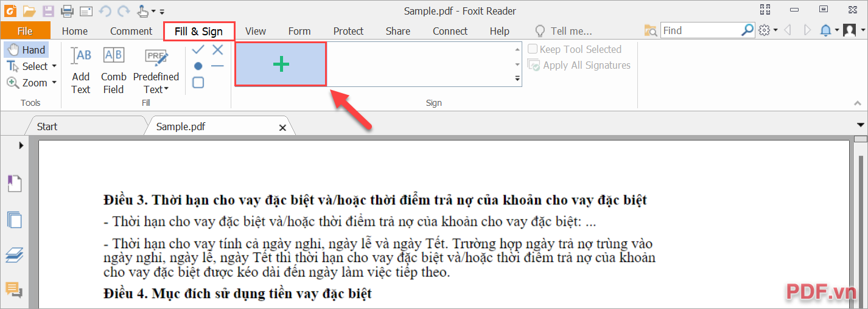Select the rounded rectangle fill tool
The width and height of the screenshot is (868, 309).
point(198,83)
